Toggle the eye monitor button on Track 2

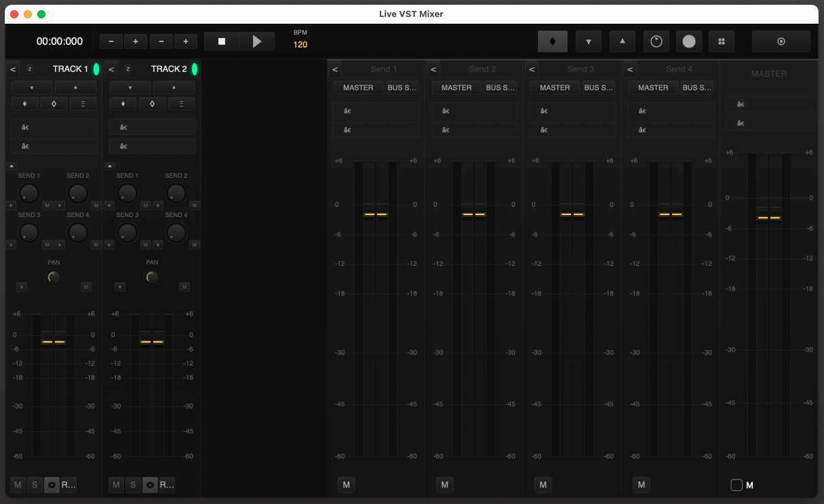pyautogui.click(x=150, y=484)
